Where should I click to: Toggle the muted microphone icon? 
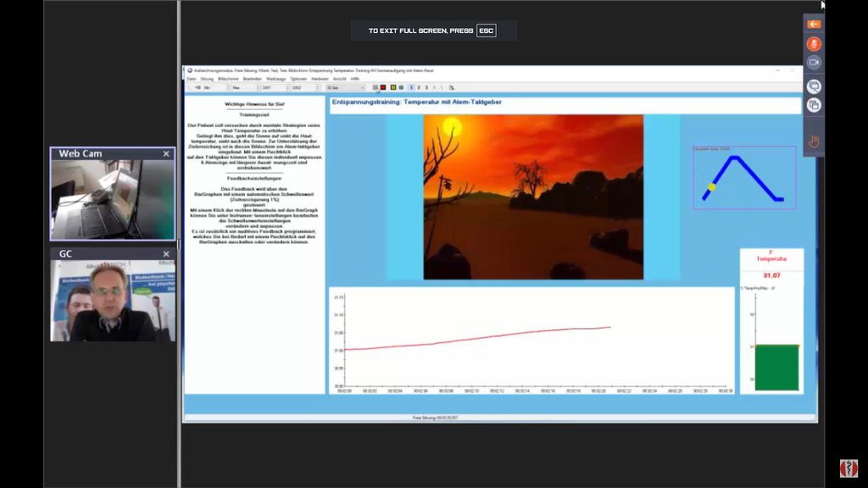[814, 44]
